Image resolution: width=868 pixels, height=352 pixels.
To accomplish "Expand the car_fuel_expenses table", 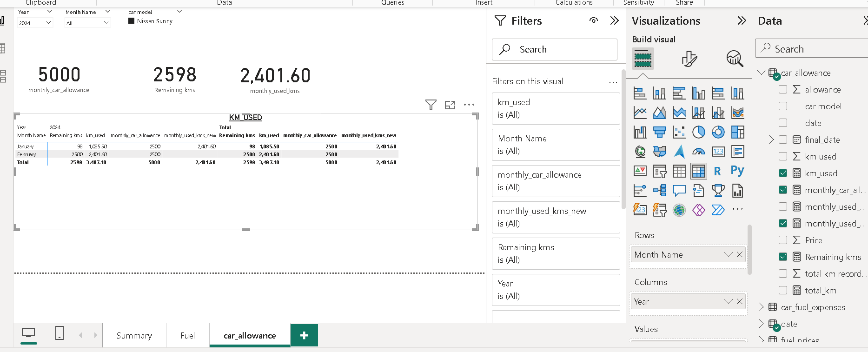I will [761, 307].
